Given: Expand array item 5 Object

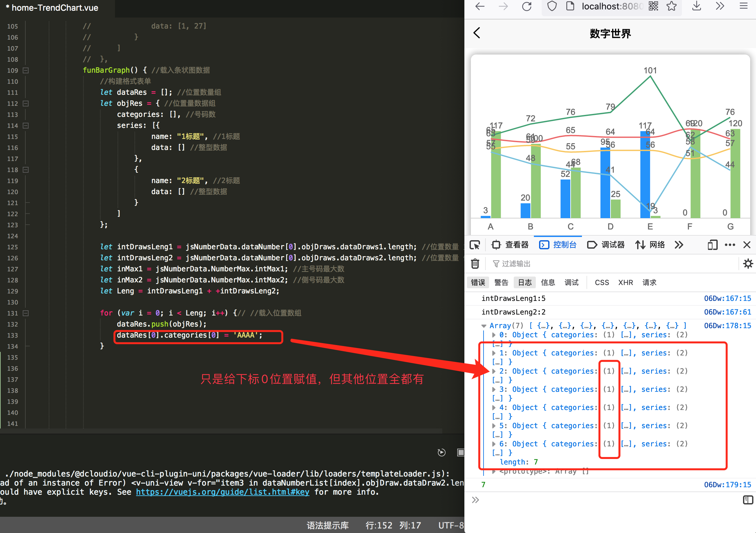Looking at the screenshot, I should point(494,426).
